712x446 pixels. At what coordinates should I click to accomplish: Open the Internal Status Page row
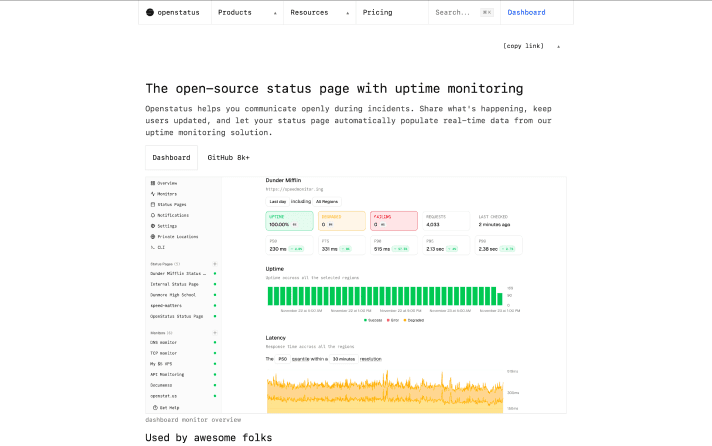click(x=183, y=284)
